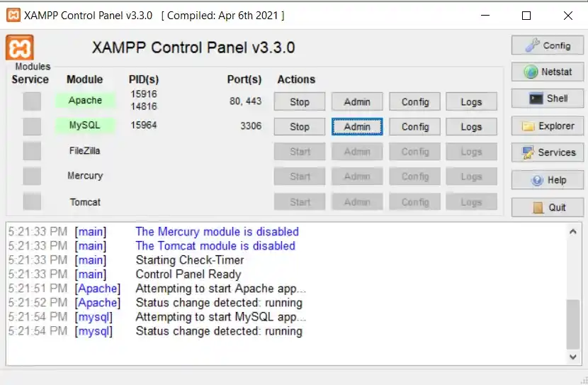588x385 pixels.
Task: Open Config with the wrench icon
Action: [x=547, y=45]
